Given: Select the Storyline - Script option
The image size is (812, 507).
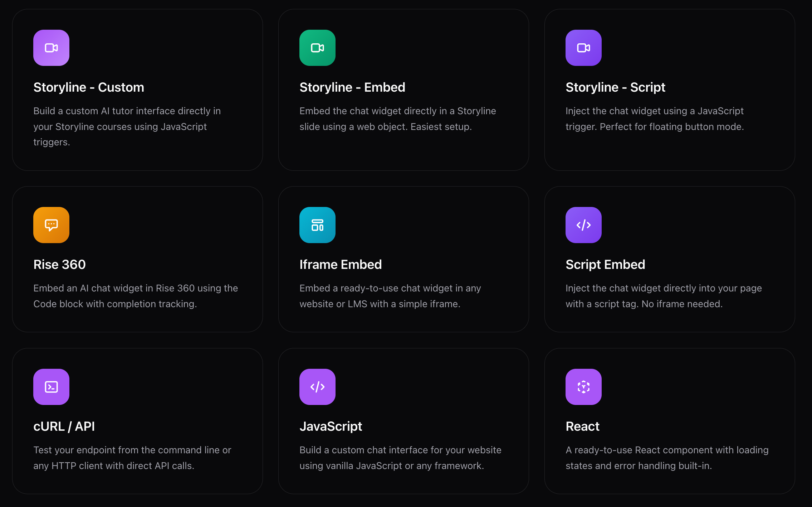Looking at the screenshot, I should coord(669,90).
